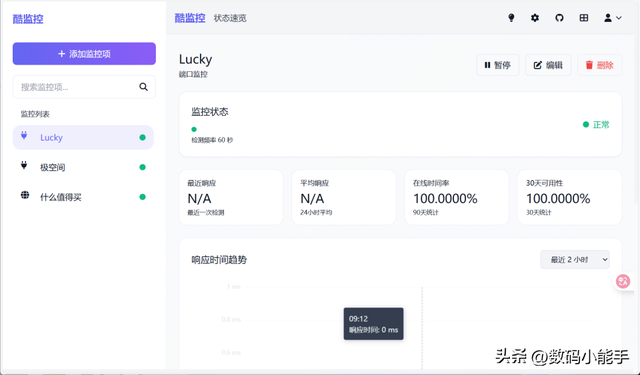The height and width of the screenshot is (375, 640).
Task: Open the GitHub icon link
Action: coord(559,18)
